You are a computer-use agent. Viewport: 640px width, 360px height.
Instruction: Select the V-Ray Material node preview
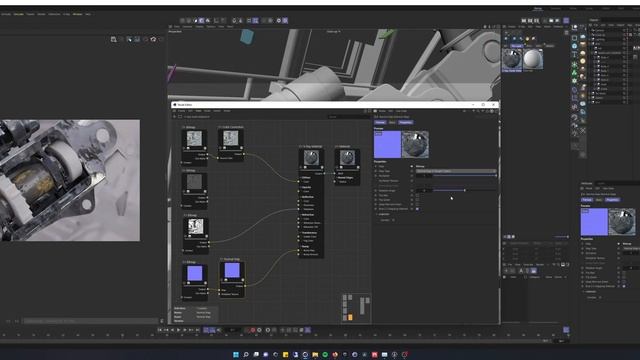[311, 158]
